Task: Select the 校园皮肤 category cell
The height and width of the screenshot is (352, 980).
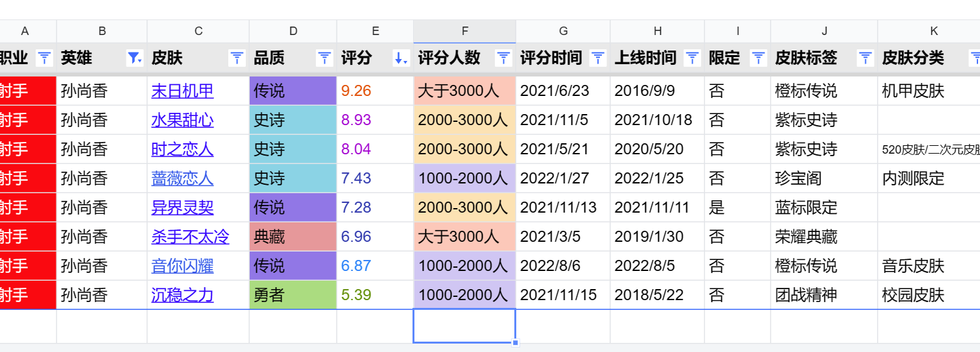Action: pos(929,295)
